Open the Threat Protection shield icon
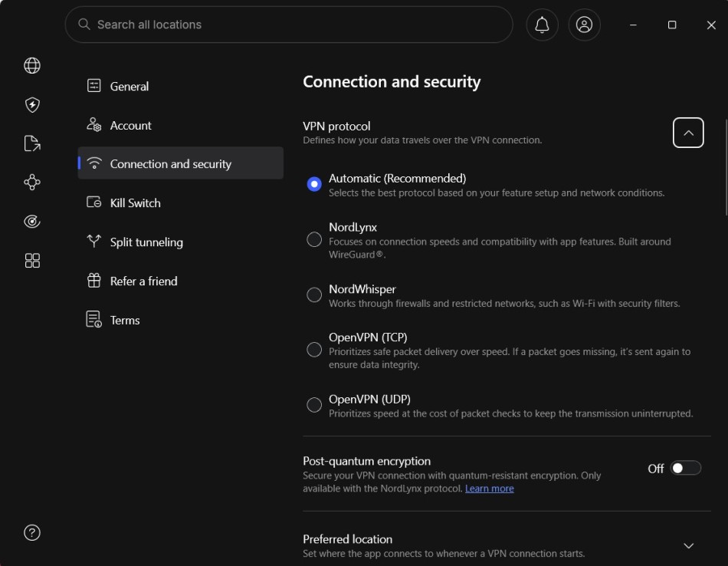 tap(32, 104)
